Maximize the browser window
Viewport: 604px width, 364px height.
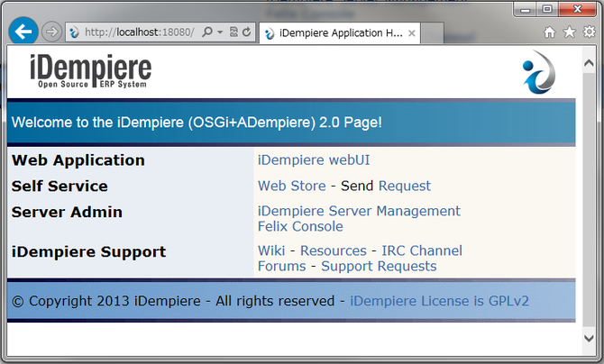[547, 9]
